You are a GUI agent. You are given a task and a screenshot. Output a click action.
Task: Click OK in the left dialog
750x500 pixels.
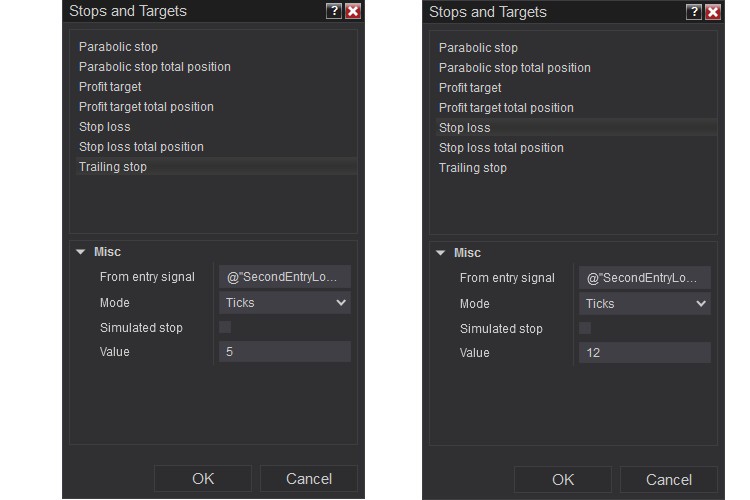[203, 478]
